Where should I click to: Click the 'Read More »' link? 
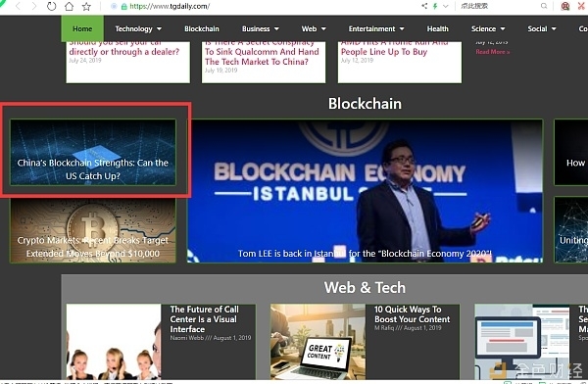493,52
